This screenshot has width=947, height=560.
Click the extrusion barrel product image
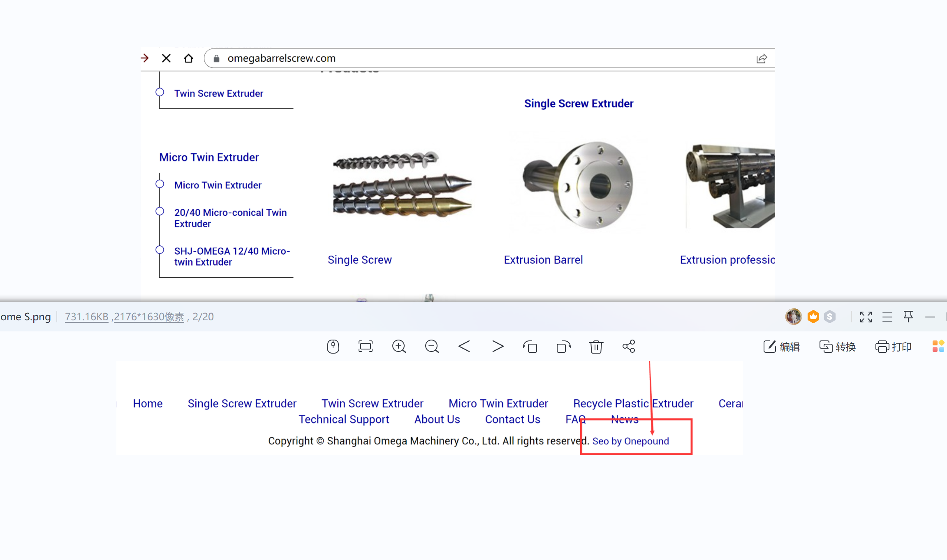tap(577, 185)
